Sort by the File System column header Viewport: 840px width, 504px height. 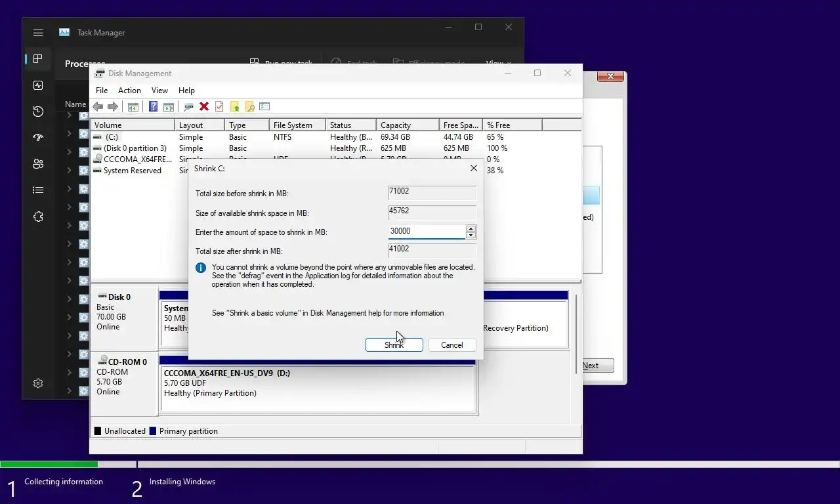pos(297,125)
